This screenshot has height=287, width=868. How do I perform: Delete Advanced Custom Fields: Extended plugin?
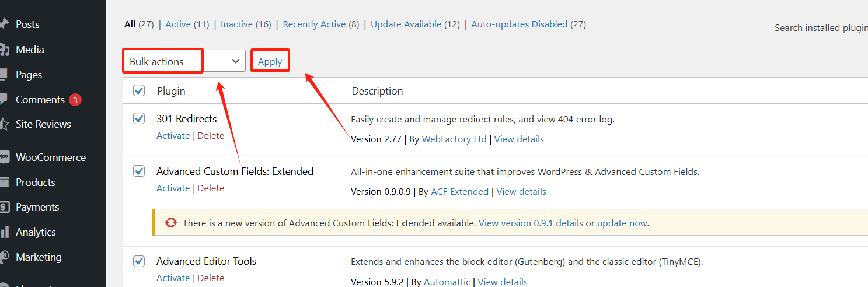[x=211, y=188]
